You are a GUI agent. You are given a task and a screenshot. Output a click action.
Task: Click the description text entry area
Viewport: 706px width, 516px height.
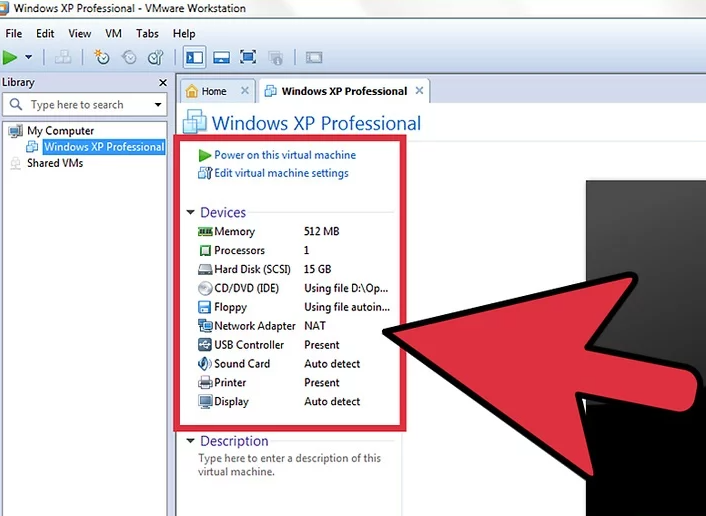tap(290, 465)
